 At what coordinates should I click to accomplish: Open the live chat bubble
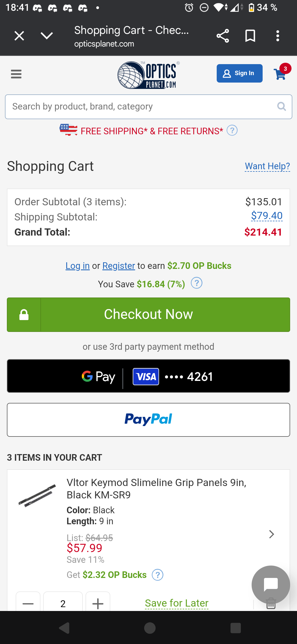pos(271,585)
